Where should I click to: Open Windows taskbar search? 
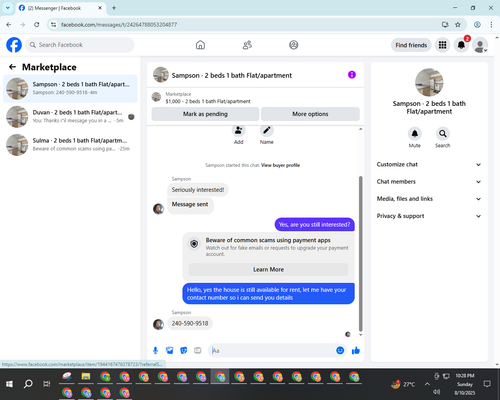28,384
